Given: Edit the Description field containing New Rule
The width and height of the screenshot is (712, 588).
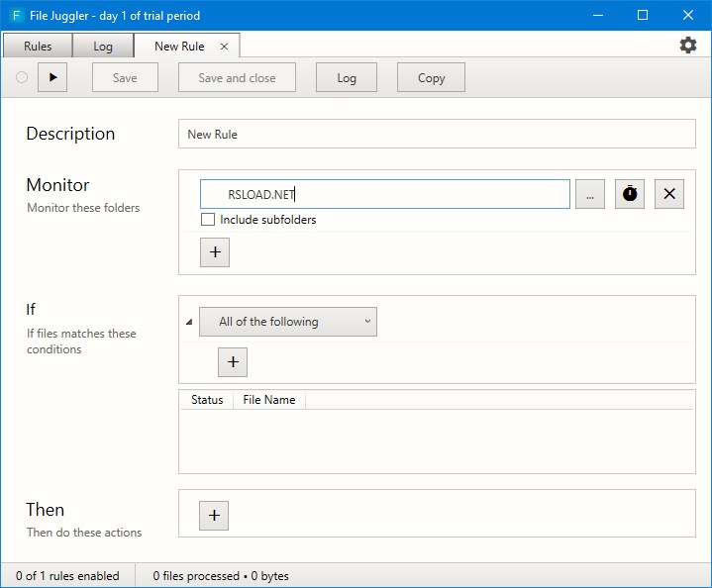Looking at the screenshot, I should [x=437, y=134].
